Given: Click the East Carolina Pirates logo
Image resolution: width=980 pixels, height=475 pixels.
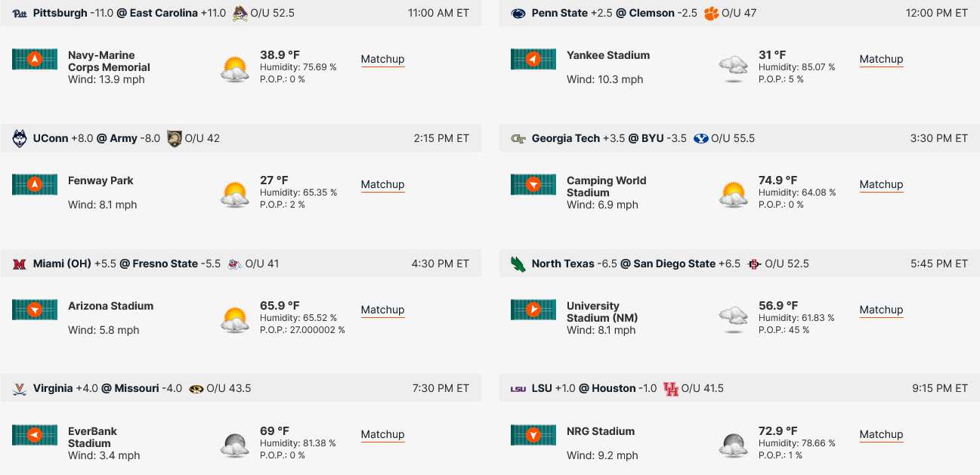Looking at the screenshot, I should coord(240,14).
